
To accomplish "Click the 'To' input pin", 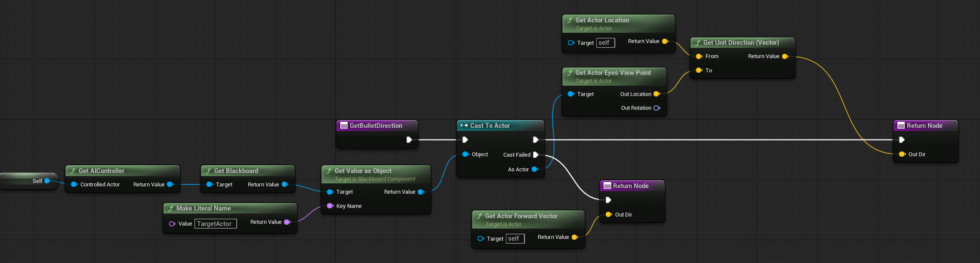I will [x=699, y=71].
